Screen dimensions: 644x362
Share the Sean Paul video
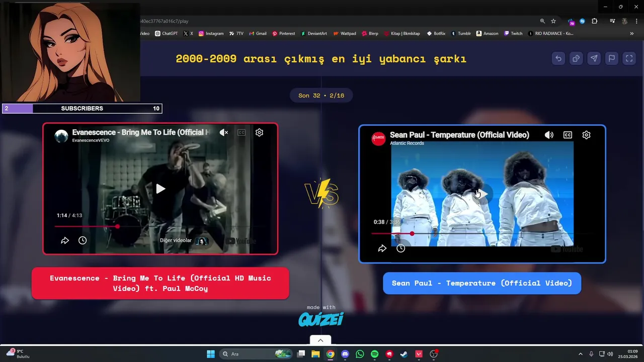[x=382, y=248]
